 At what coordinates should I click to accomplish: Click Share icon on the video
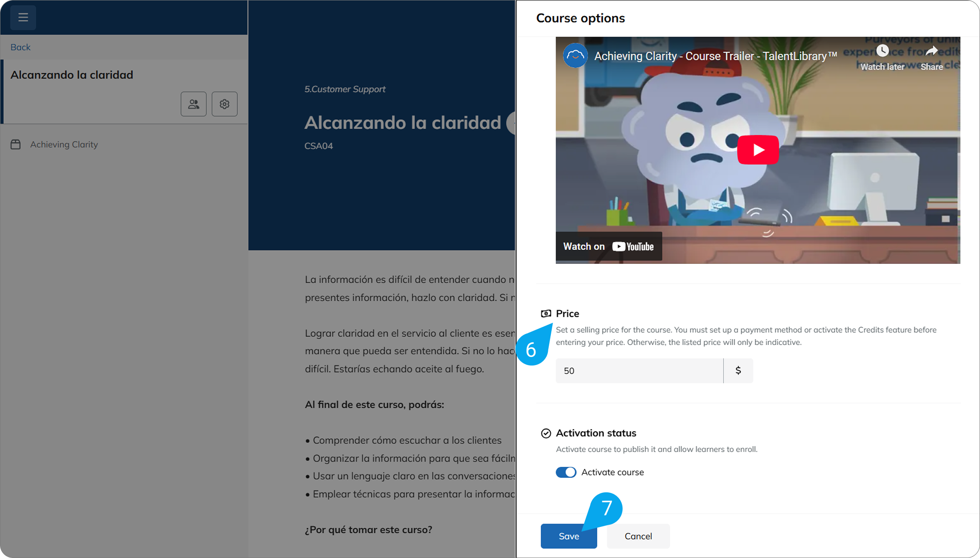(932, 58)
